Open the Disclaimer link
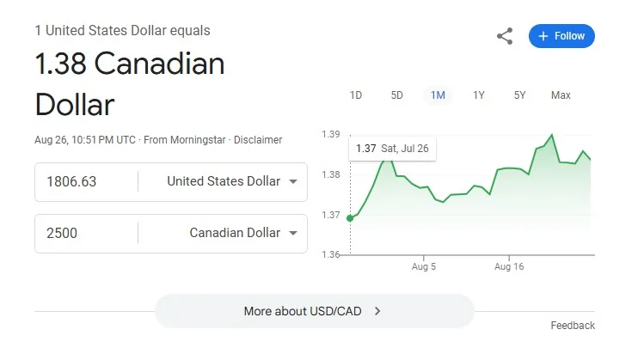644x360 pixels. pyautogui.click(x=258, y=139)
